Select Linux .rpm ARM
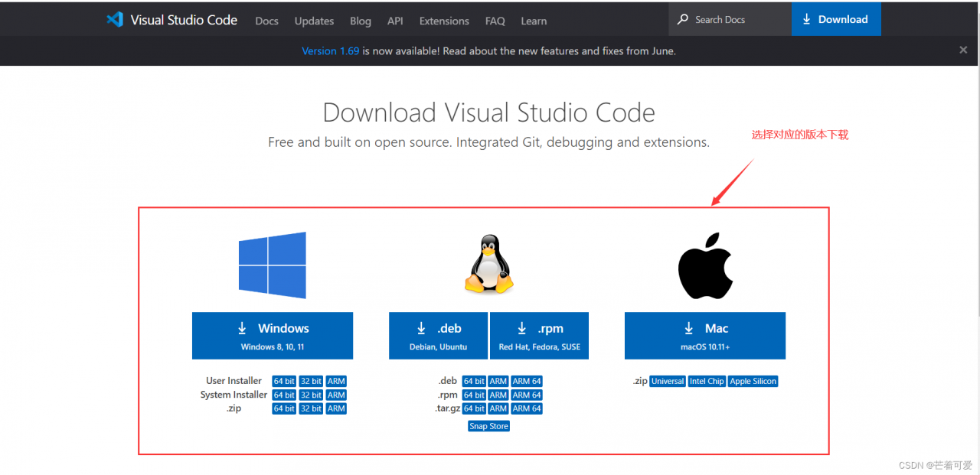980x475 pixels. click(498, 395)
